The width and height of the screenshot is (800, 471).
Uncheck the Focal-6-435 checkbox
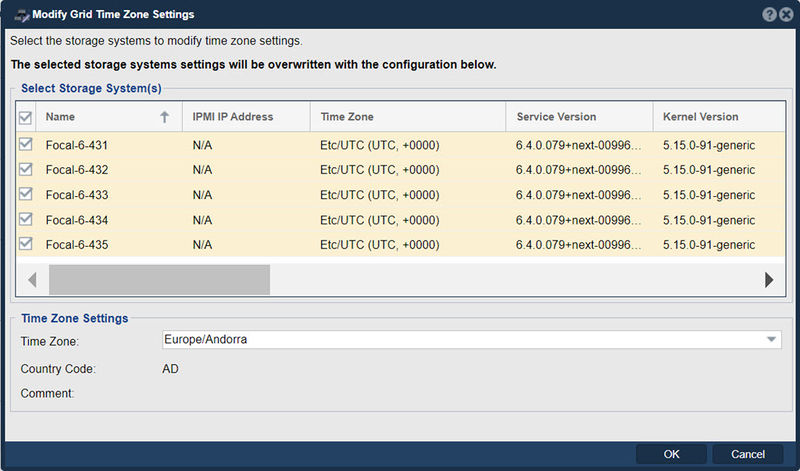(x=25, y=244)
